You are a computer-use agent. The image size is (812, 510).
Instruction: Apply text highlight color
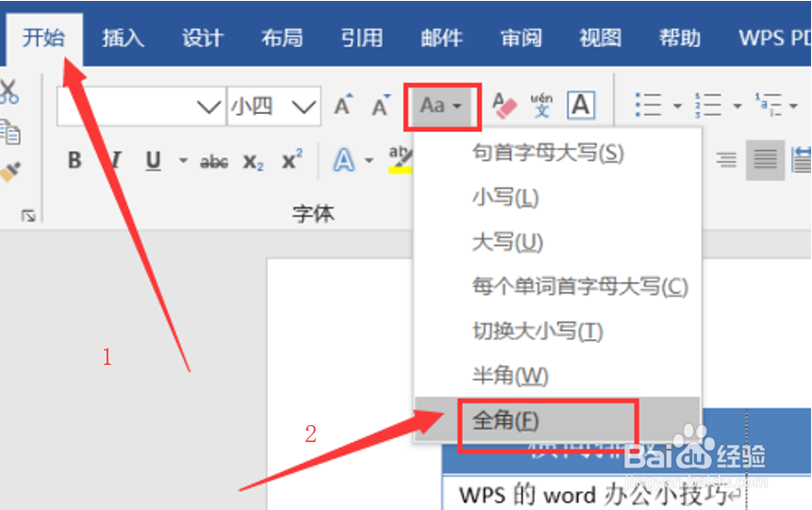click(x=400, y=159)
